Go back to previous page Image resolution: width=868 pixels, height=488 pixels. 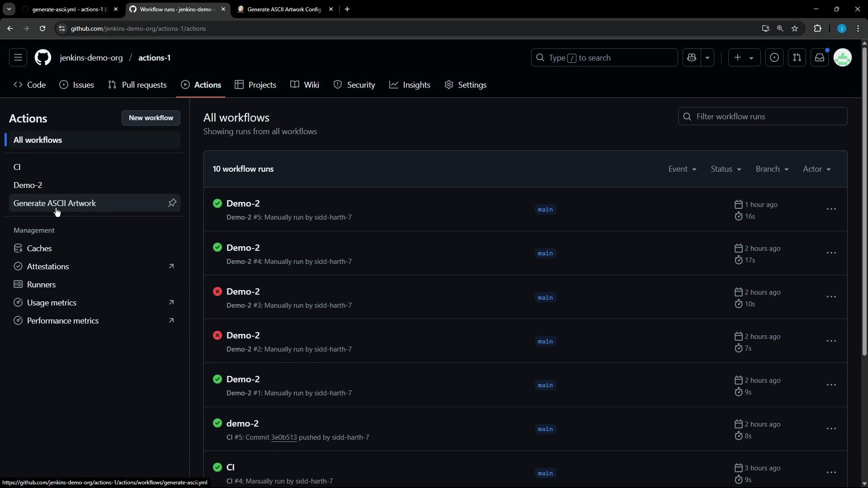click(10, 28)
